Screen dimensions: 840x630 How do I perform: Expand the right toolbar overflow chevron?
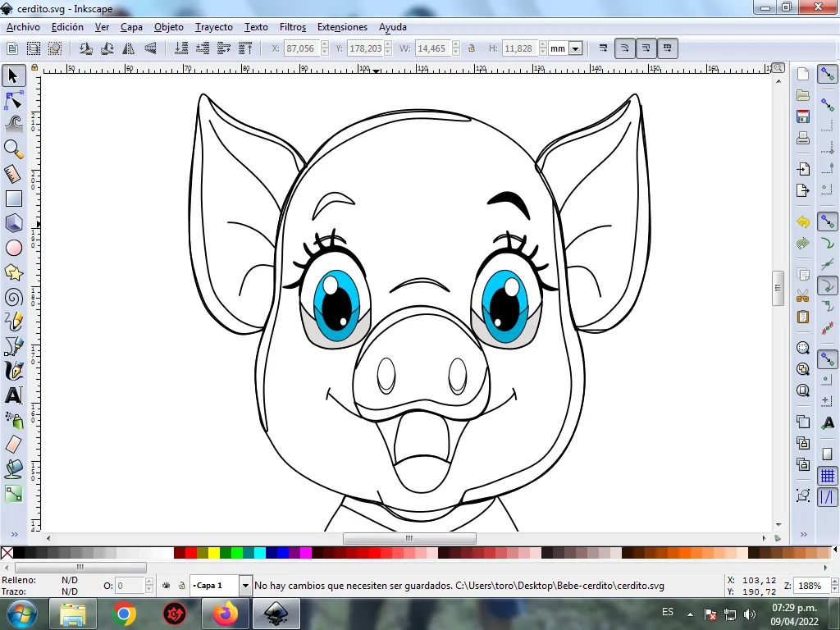click(x=804, y=534)
